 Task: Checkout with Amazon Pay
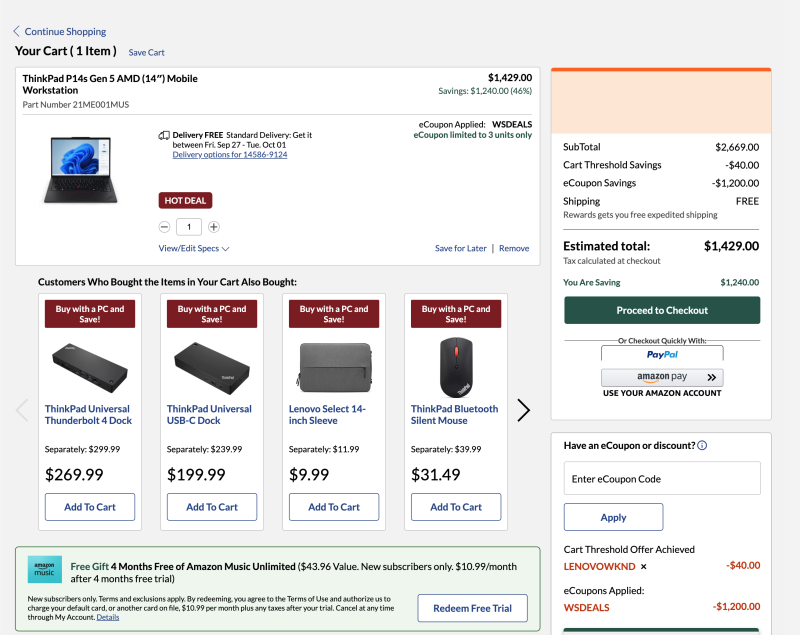point(662,377)
